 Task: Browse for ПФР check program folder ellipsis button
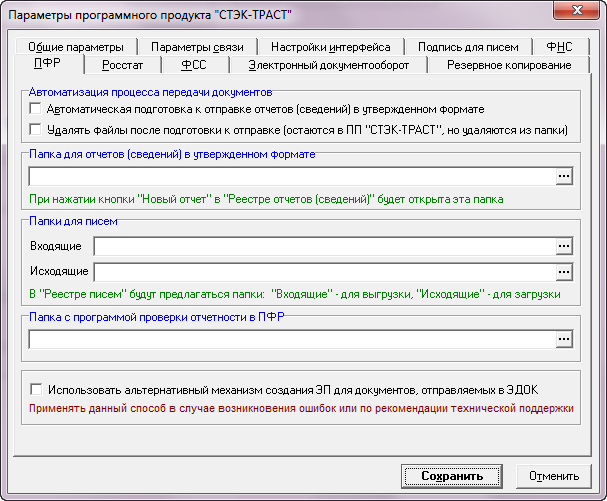click(x=564, y=339)
